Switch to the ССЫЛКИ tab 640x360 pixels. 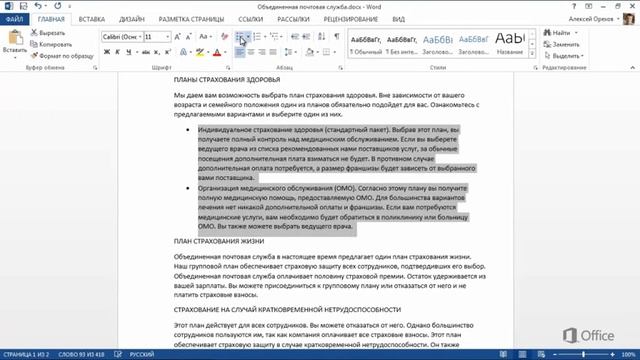click(251, 19)
